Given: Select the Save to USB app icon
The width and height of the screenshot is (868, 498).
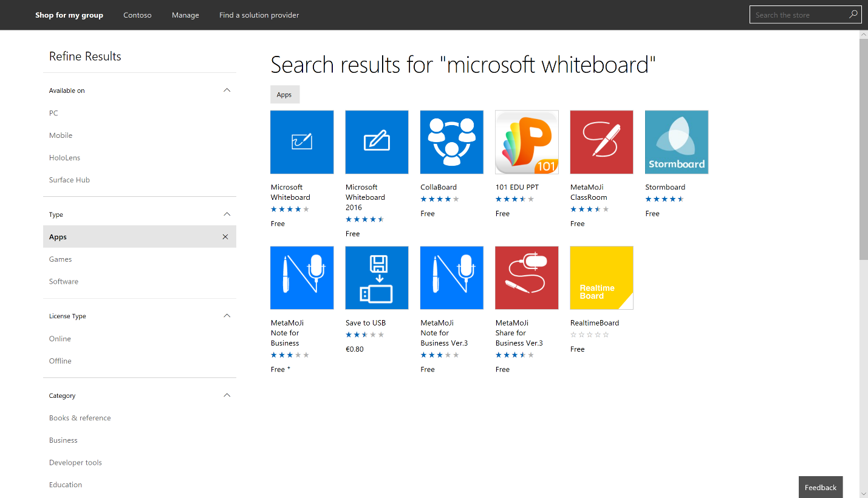Looking at the screenshot, I should (377, 278).
